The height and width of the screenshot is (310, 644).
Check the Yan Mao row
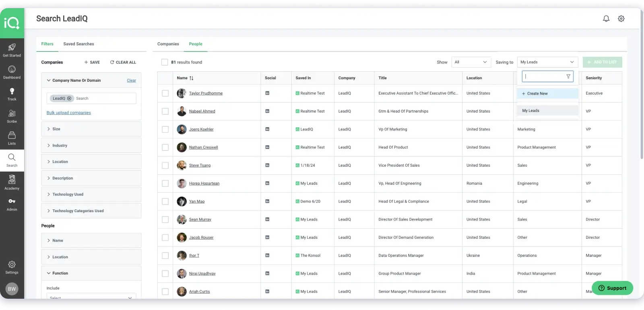(165, 201)
